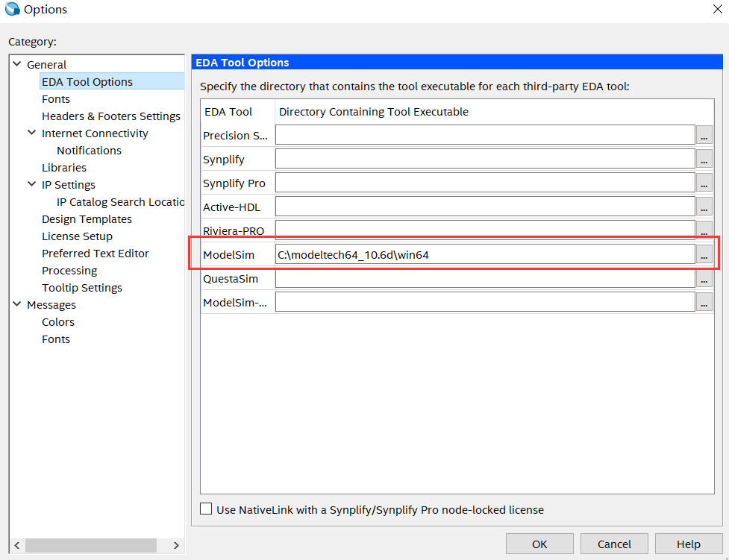The height and width of the screenshot is (560, 729).
Task: Click the ModelSim path field
Action: coord(485,254)
